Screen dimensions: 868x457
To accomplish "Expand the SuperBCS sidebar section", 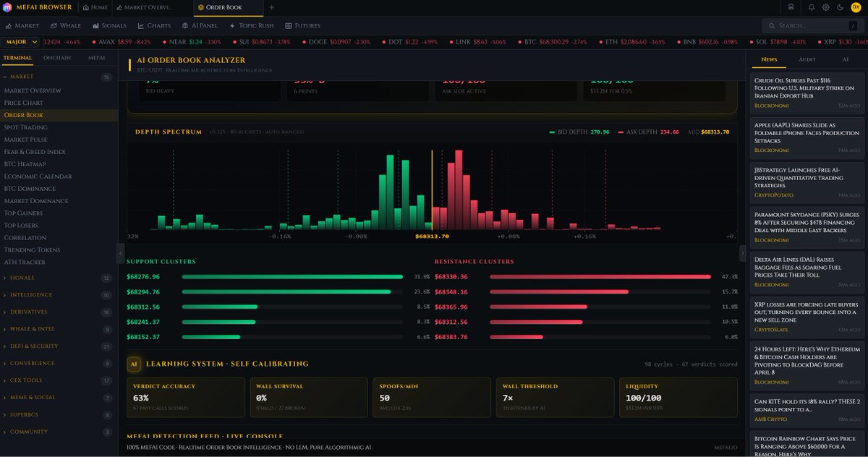I will click(59, 415).
